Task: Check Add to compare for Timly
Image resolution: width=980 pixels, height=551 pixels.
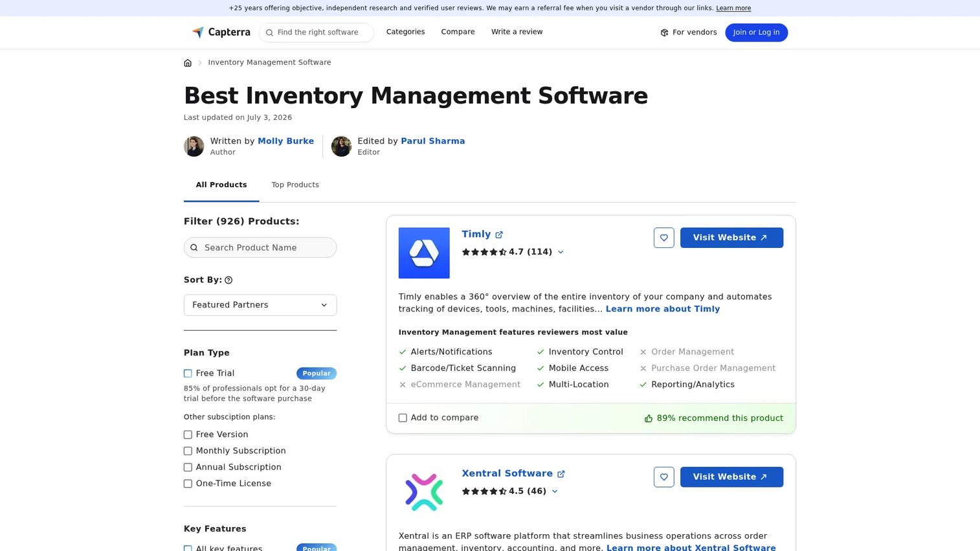Action: tap(403, 418)
